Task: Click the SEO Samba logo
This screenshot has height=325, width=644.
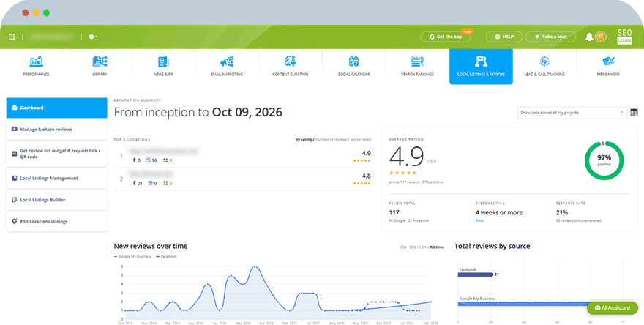Action: 624,37
